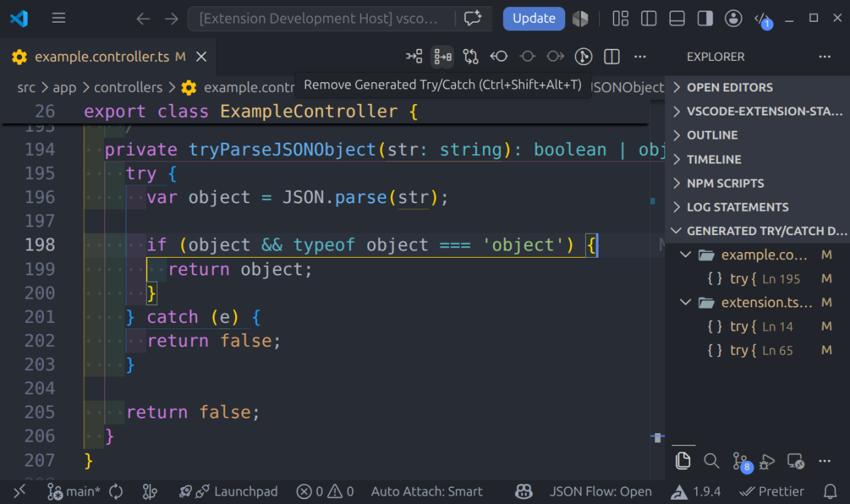Click the first editor toolbar icon left of Remove Try/Catch
The height and width of the screenshot is (504, 850).
414,56
